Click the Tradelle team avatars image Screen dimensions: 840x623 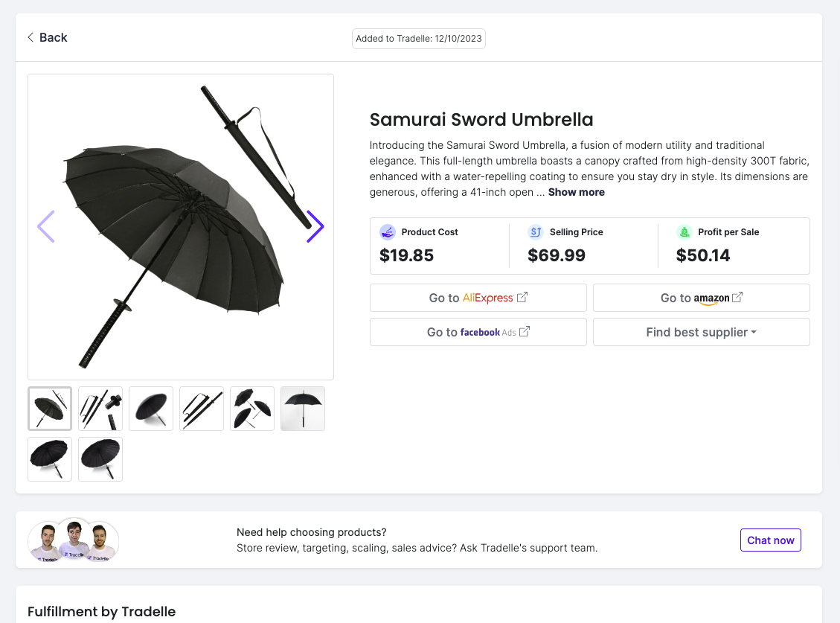click(73, 540)
